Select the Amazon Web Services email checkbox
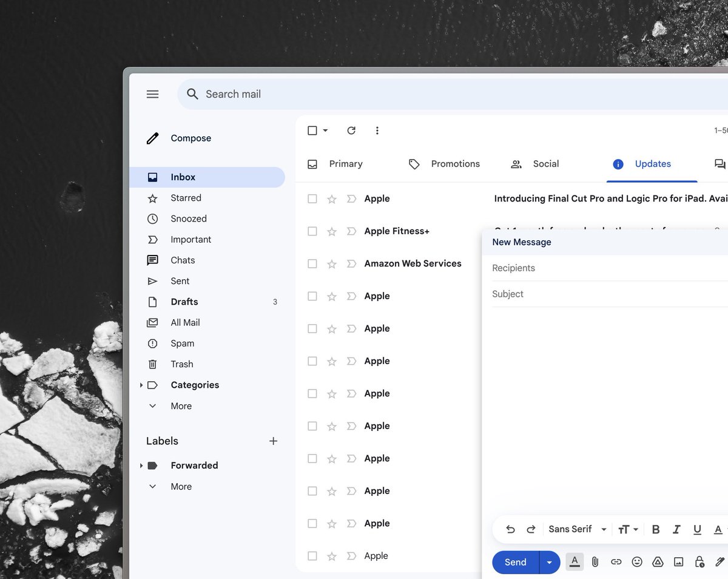The height and width of the screenshot is (579, 728). (x=312, y=264)
